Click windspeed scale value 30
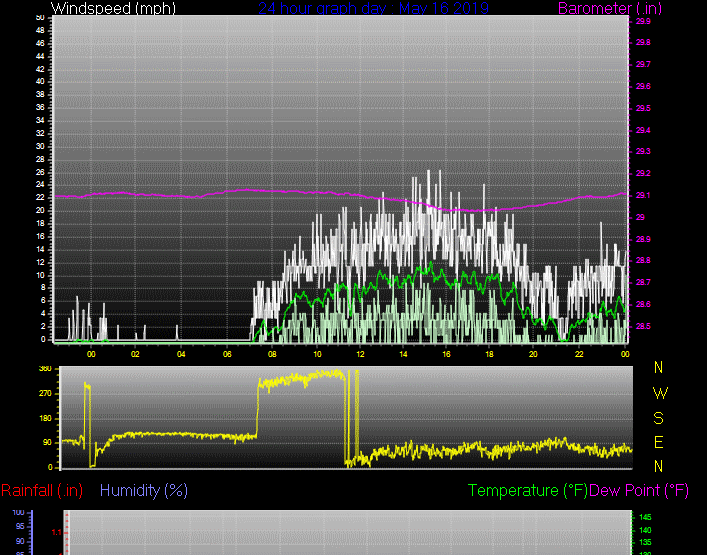This screenshot has width=707, height=555. pyautogui.click(x=40, y=147)
